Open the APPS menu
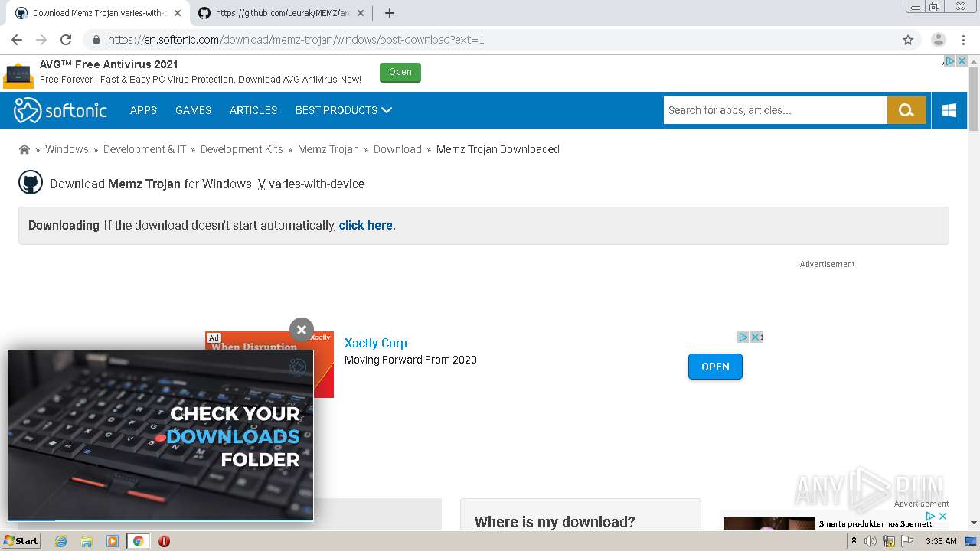The width and height of the screenshot is (980, 551). coord(143,110)
